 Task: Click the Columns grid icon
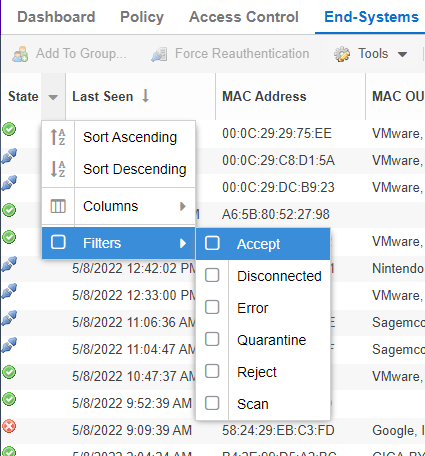[58, 206]
